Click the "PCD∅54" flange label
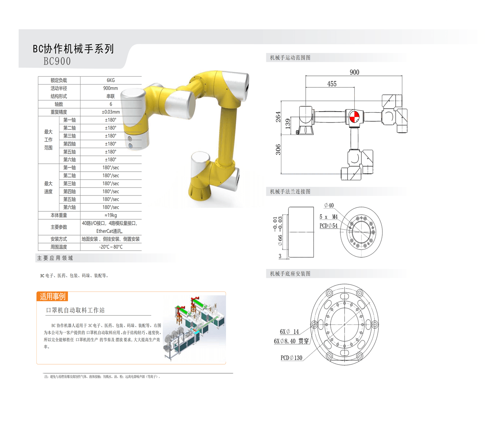 328,226
